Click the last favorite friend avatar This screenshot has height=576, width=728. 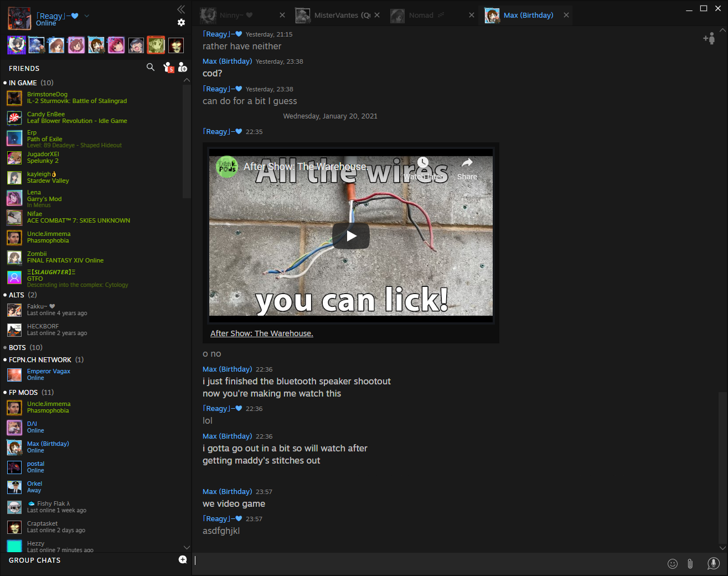176,45
